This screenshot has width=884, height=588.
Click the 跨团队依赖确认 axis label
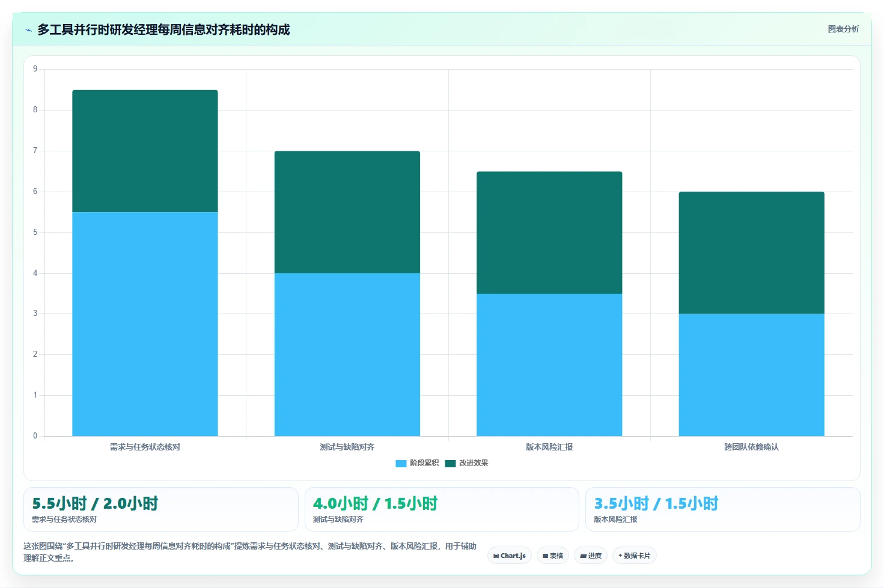point(751,447)
